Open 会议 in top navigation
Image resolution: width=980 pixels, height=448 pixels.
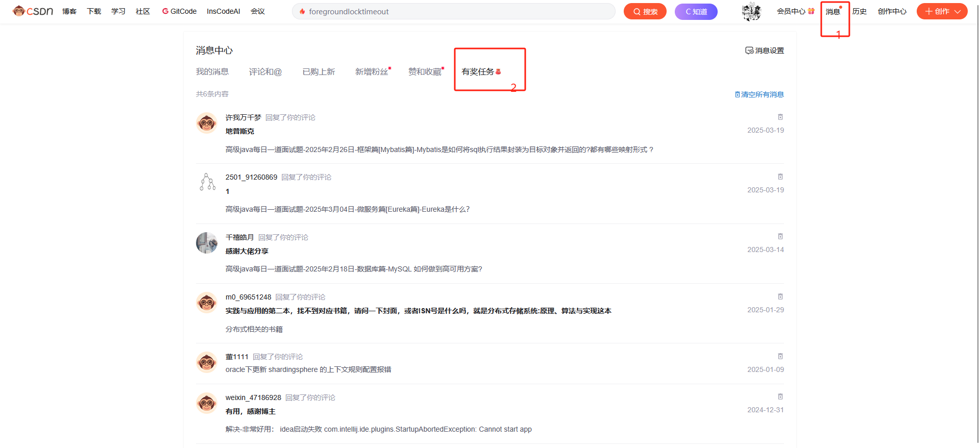[x=258, y=11]
